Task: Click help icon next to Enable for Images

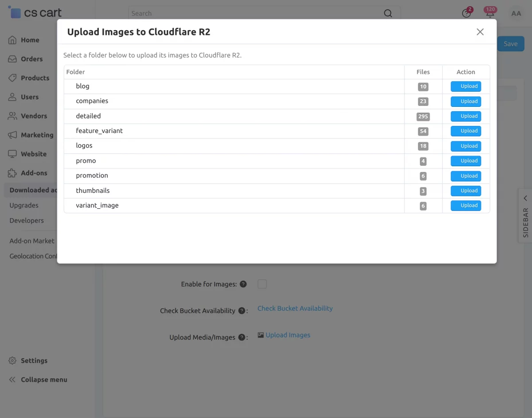Action: (243, 284)
